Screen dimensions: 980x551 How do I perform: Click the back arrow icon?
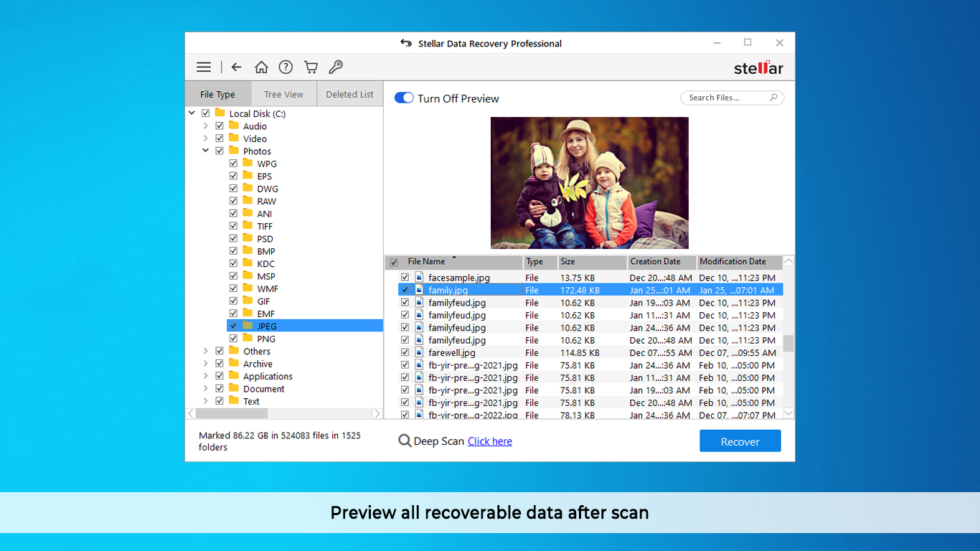click(236, 67)
